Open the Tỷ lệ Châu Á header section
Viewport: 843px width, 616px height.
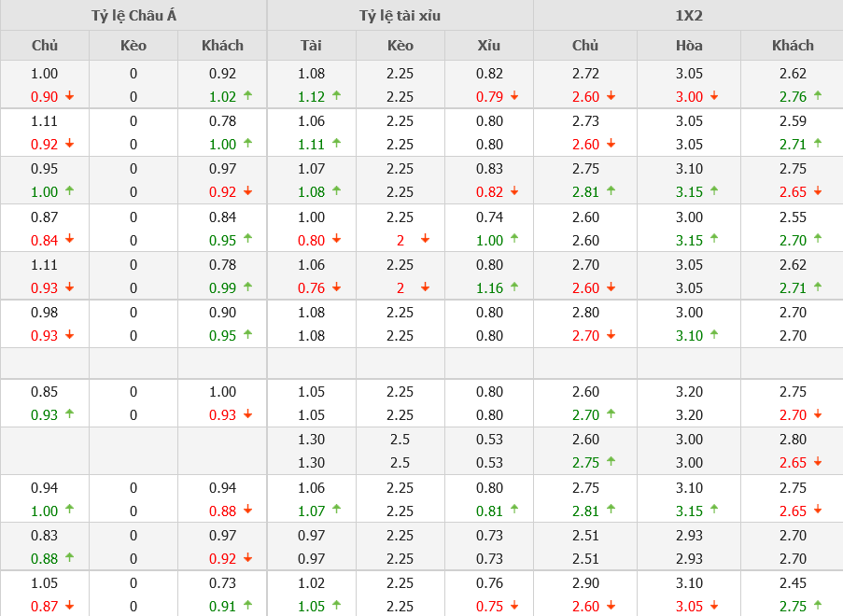pos(133,16)
